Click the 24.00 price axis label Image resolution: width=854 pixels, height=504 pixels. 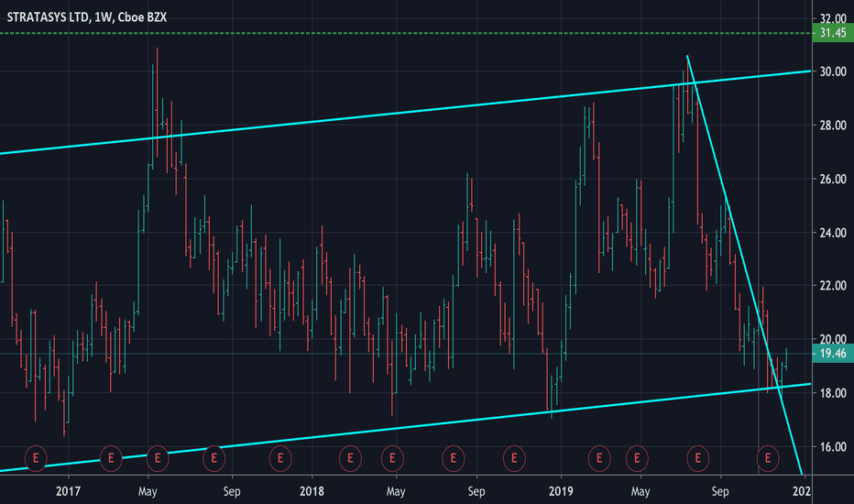pyautogui.click(x=833, y=233)
